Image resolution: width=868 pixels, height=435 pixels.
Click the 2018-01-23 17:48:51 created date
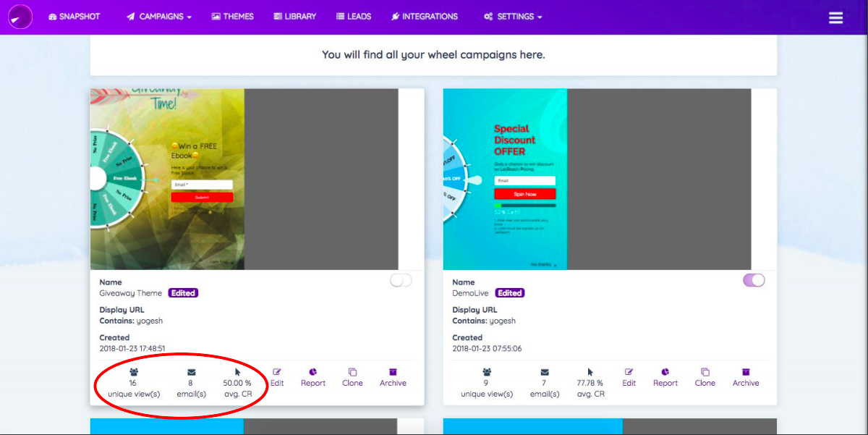point(132,348)
